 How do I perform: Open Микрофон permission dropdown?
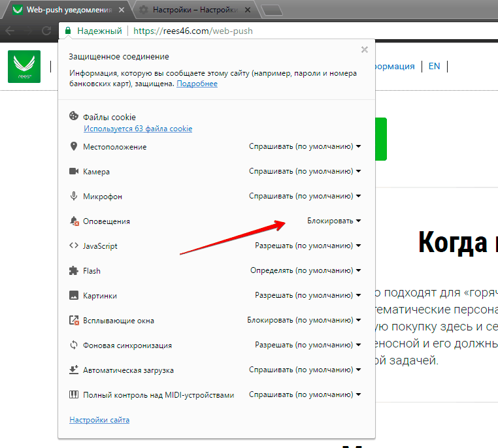305,196
